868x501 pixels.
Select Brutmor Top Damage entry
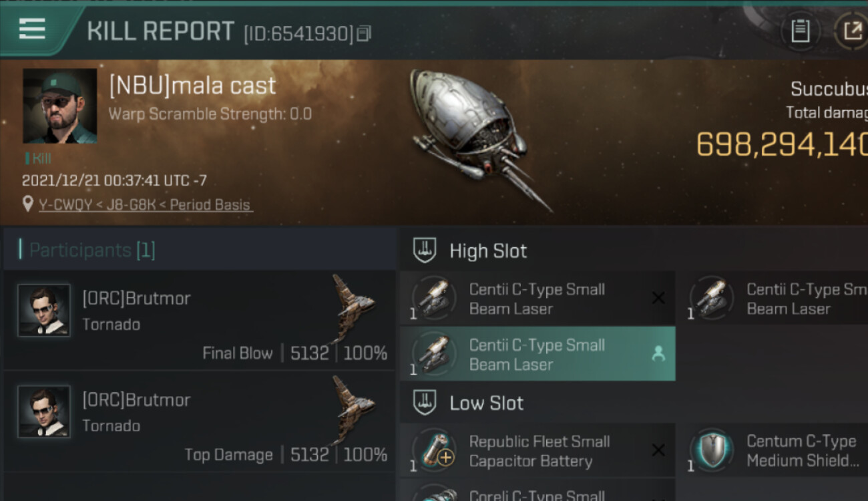[x=200, y=422]
